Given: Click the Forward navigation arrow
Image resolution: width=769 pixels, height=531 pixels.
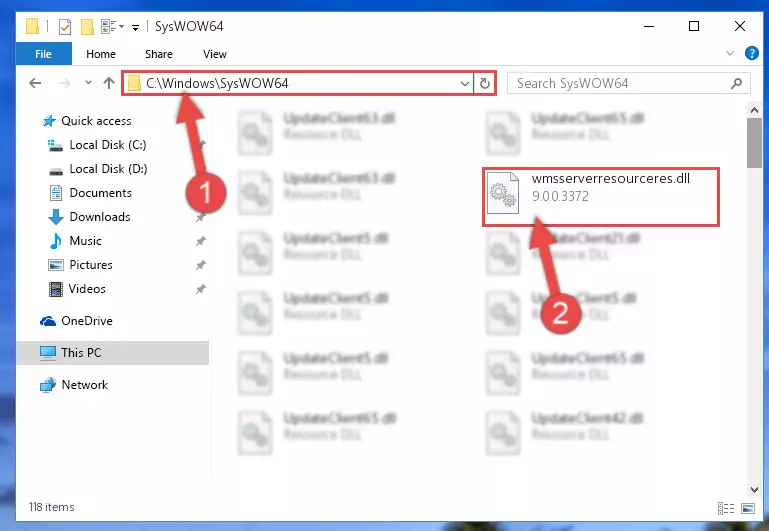Looking at the screenshot, I should pos(65,83).
